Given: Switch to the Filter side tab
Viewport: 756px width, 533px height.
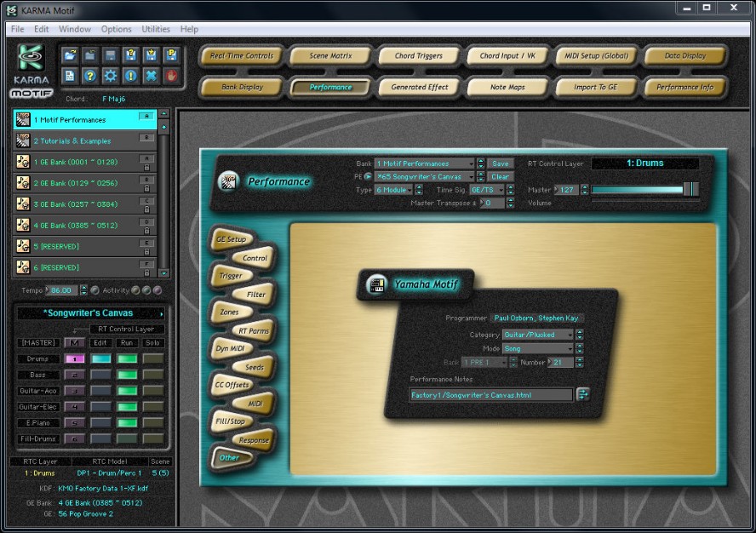Looking at the screenshot, I should click(255, 295).
